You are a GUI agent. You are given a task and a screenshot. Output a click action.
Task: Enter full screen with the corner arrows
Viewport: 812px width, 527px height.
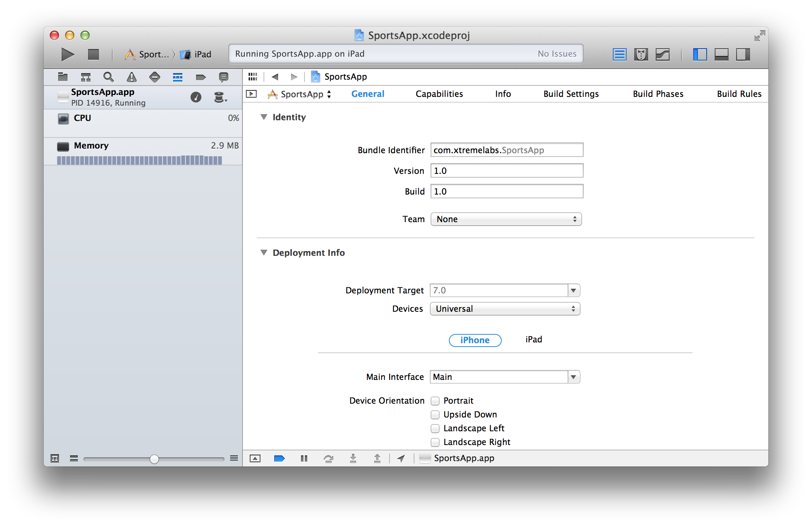tap(759, 36)
